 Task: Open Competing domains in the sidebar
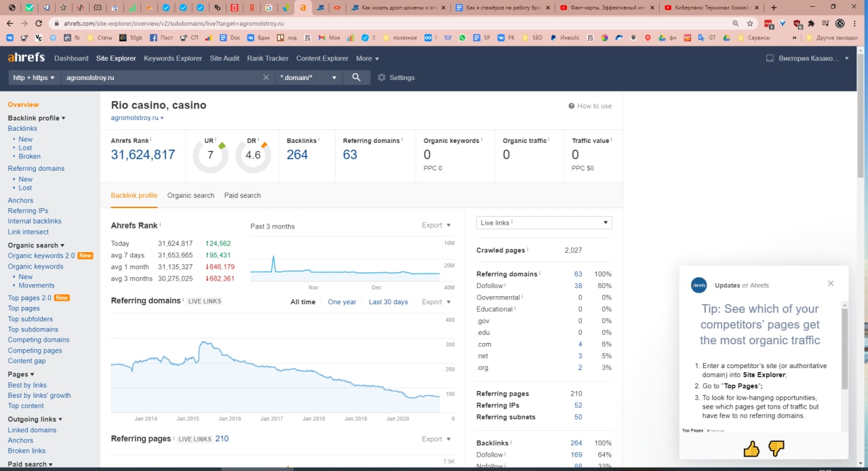coord(39,340)
